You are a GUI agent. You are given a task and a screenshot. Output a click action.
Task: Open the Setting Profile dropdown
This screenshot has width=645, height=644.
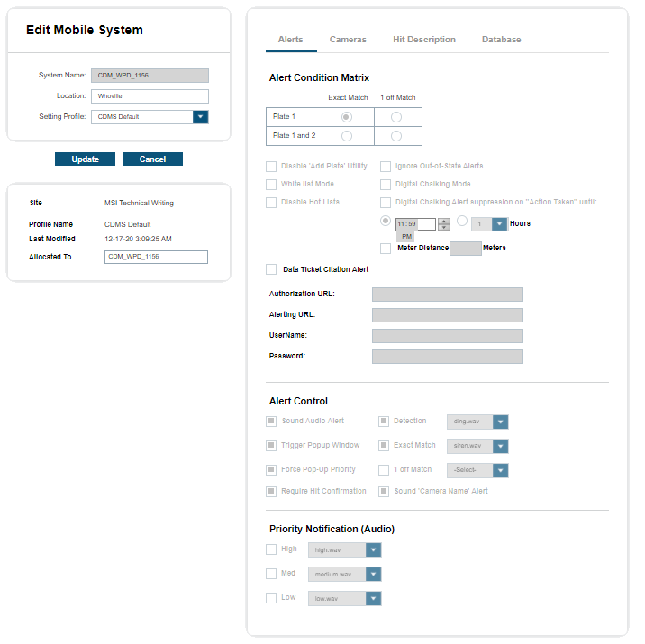click(201, 117)
